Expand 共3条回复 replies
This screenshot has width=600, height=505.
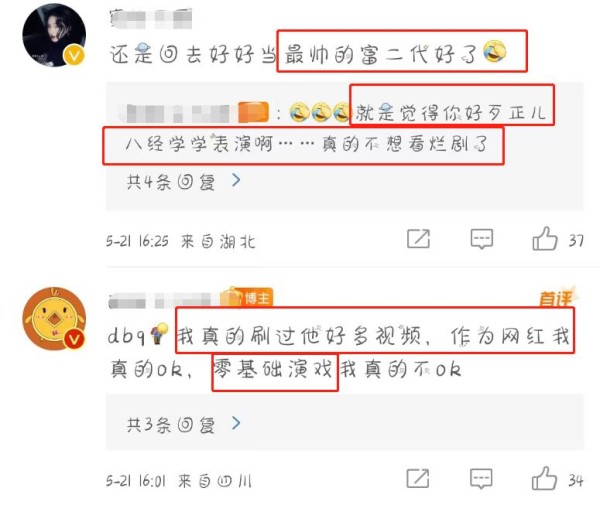(171, 425)
